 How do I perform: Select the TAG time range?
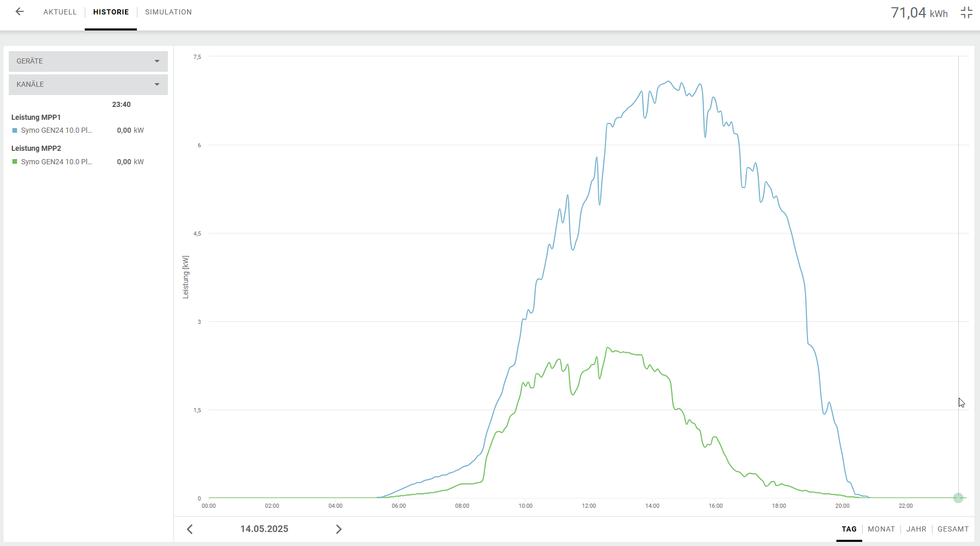pyautogui.click(x=849, y=529)
